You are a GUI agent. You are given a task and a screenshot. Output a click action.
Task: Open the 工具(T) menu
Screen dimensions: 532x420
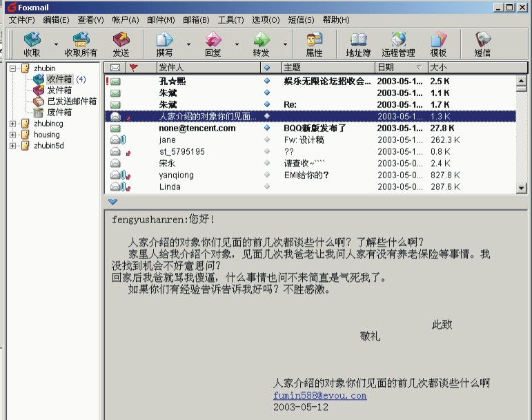pos(230,20)
